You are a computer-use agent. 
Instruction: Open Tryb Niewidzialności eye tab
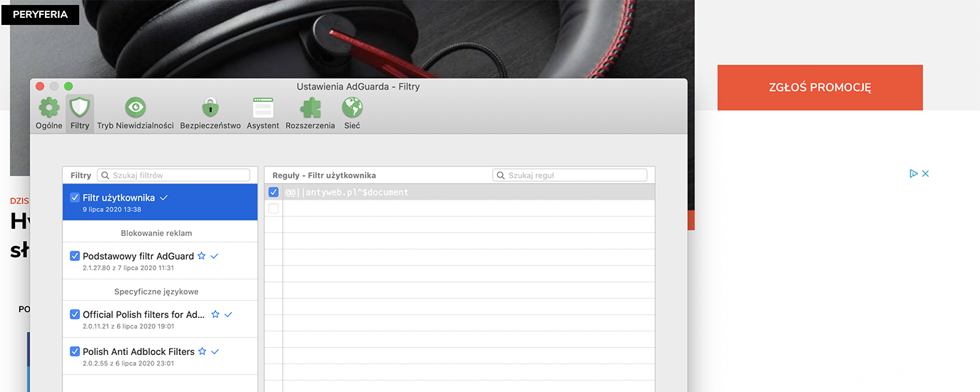click(x=136, y=113)
